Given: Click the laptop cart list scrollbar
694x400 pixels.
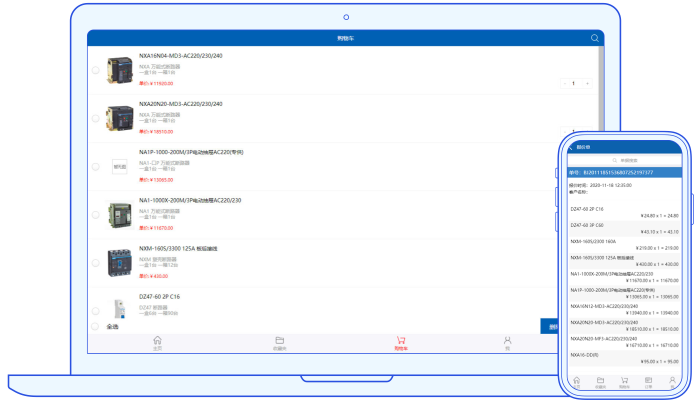Looking at the screenshot, I should 601,88.
